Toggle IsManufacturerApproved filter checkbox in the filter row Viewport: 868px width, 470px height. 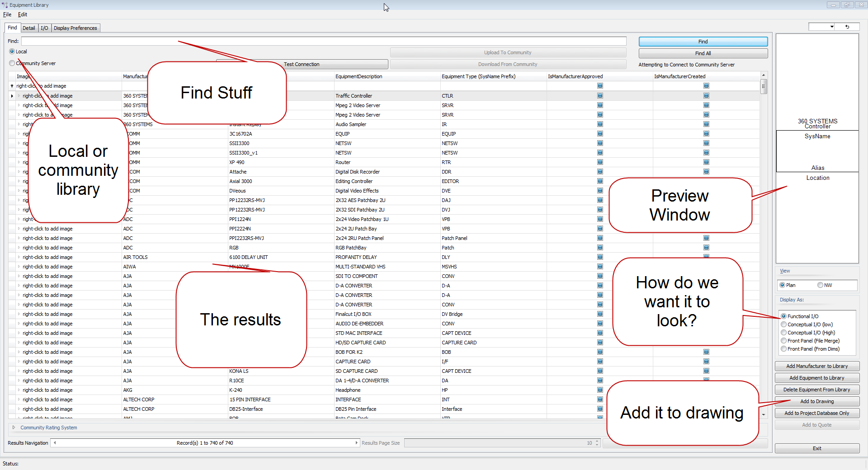coord(600,86)
